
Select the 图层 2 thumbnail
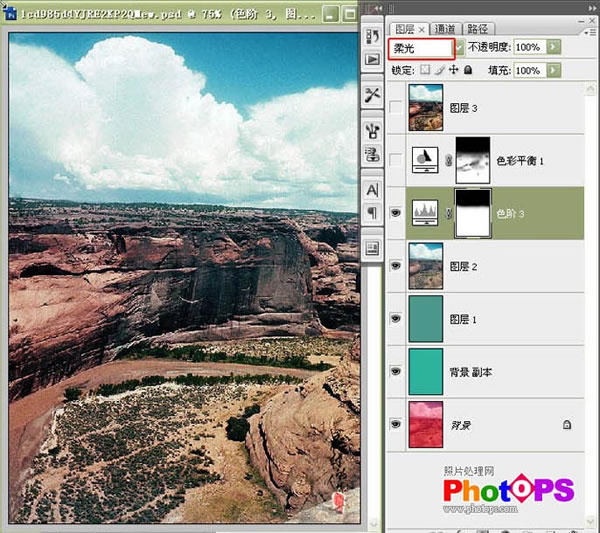426,266
